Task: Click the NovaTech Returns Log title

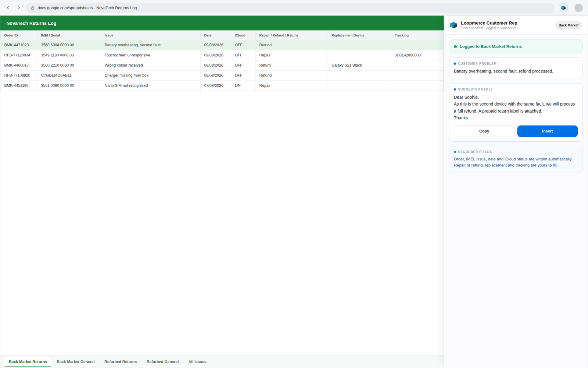Action: [31, 23]
